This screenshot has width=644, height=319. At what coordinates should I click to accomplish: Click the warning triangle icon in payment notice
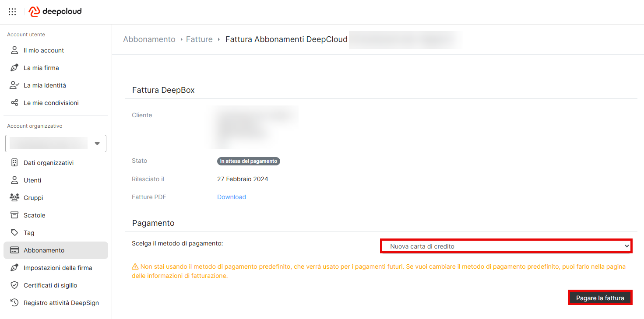(x=135, y=266)
